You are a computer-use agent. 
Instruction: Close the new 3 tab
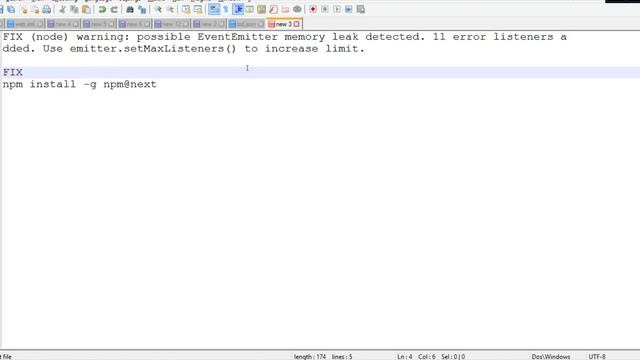[297, 24]
